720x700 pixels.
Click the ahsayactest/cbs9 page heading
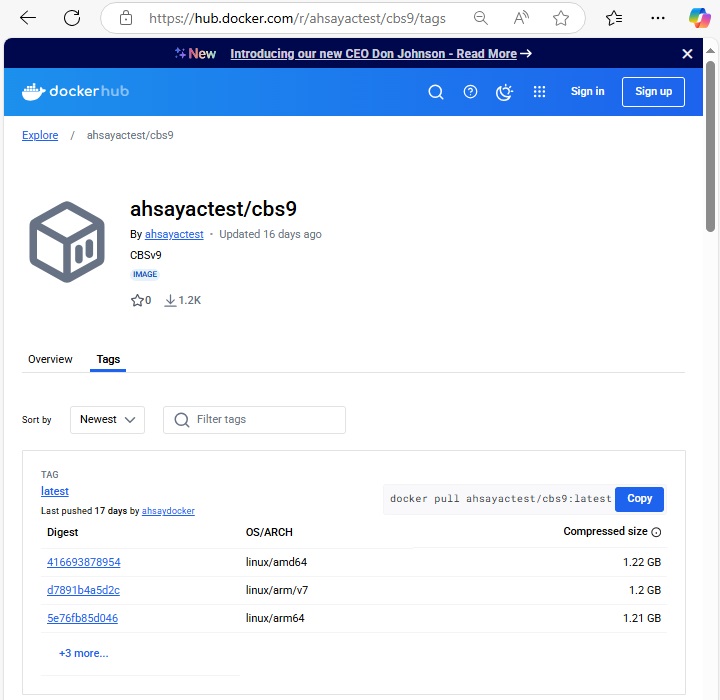pos(214,209)
